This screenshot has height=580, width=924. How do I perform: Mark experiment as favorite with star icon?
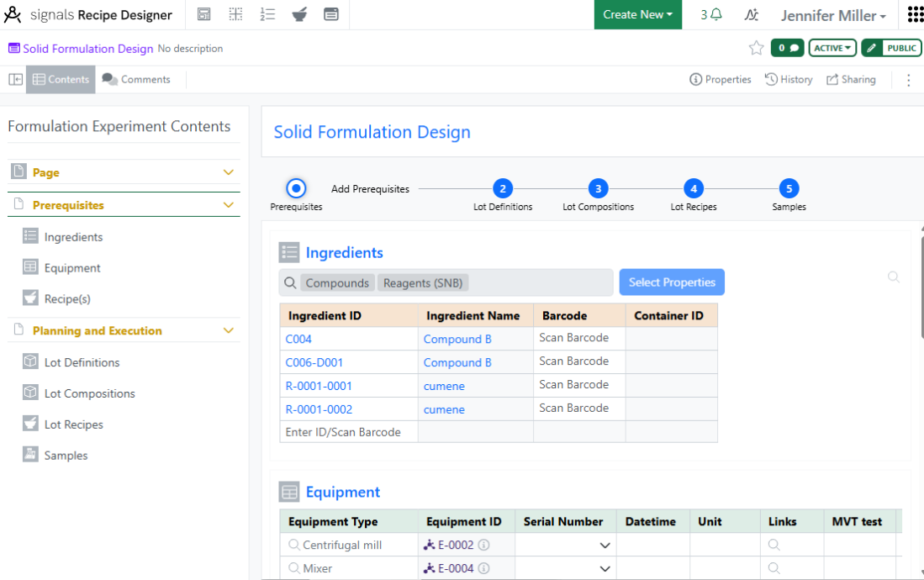tap(756, 48)
